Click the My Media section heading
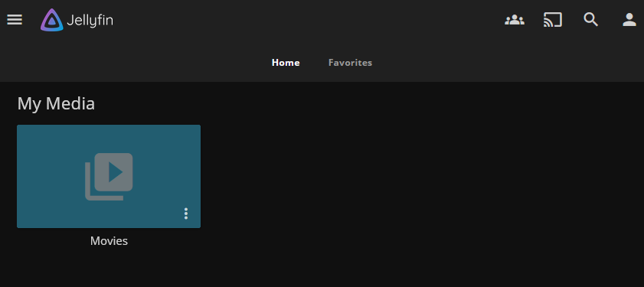644x287 pixels. coord(56,103)
